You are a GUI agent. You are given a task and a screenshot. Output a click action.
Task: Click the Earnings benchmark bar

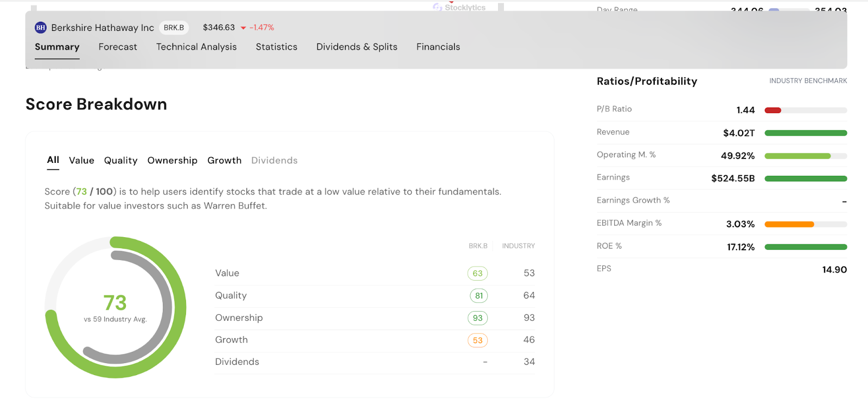tap(806, 179)
